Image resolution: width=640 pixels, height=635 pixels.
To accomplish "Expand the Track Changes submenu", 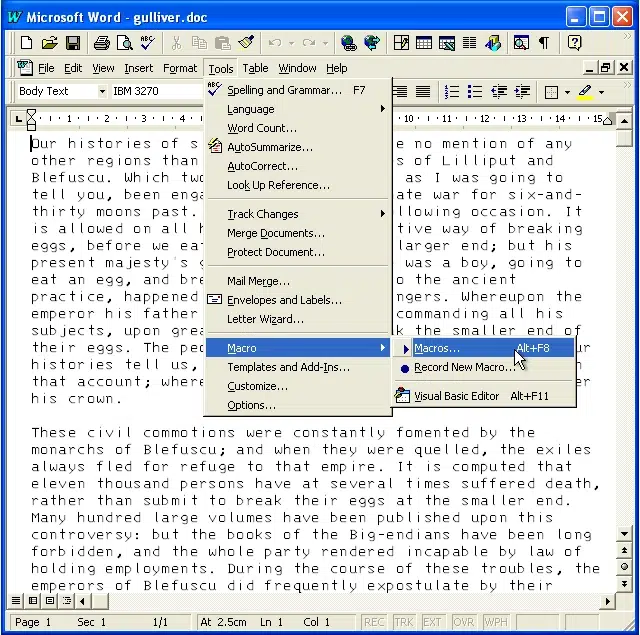I will pos(298,214).
